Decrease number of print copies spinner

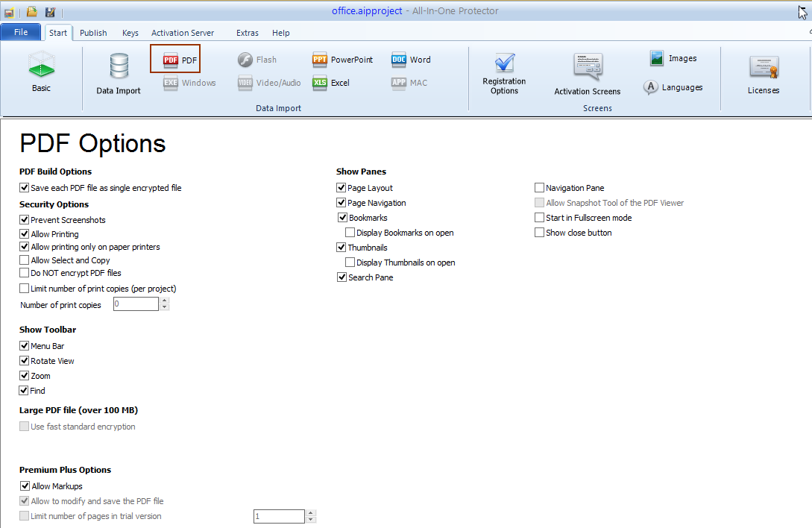[x=165, y=307]
